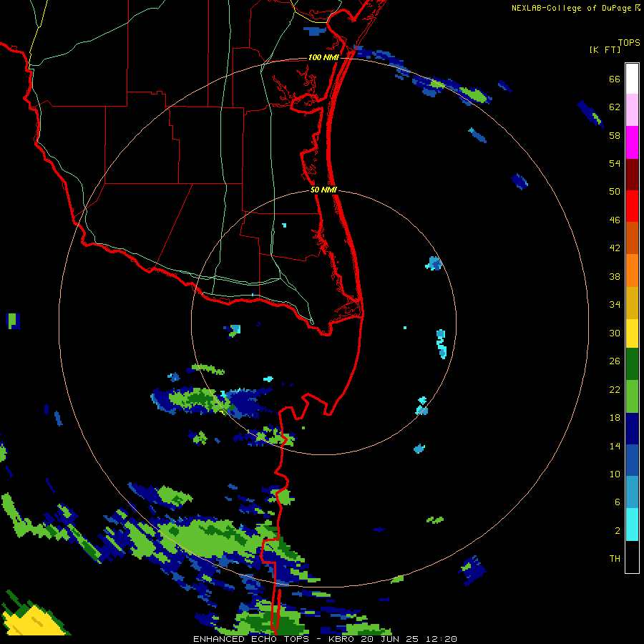Select the light pink legend swatch

[632, 109]
